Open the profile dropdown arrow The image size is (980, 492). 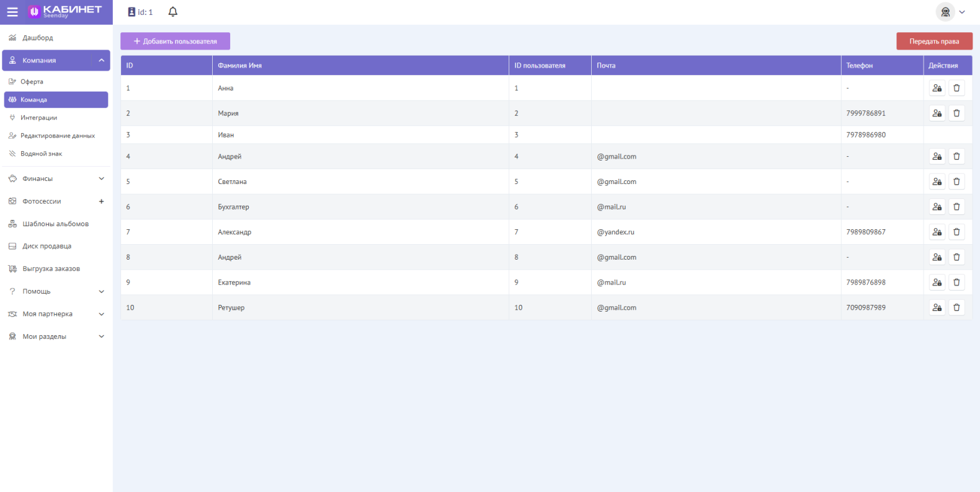pos(962,12)
